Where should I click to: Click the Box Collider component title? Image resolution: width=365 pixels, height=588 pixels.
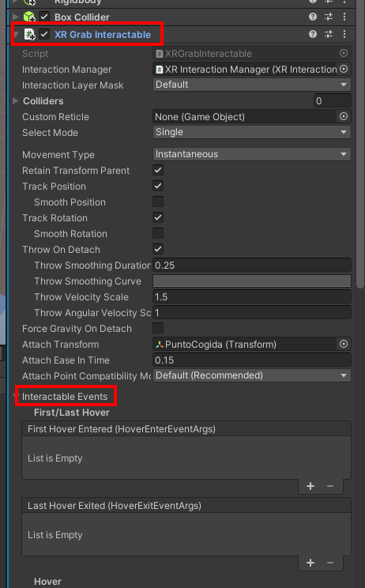point(82,17)
